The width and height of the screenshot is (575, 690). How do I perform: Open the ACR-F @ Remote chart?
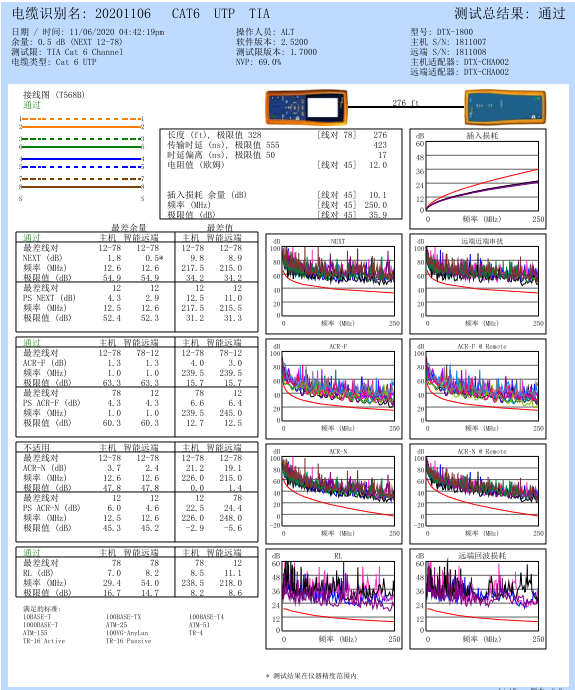478,389
